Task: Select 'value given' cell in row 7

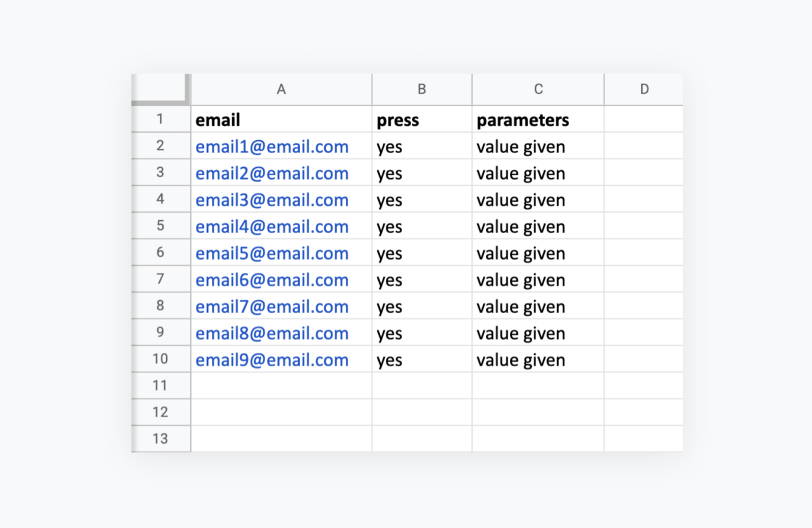Action: click(538, 279)
